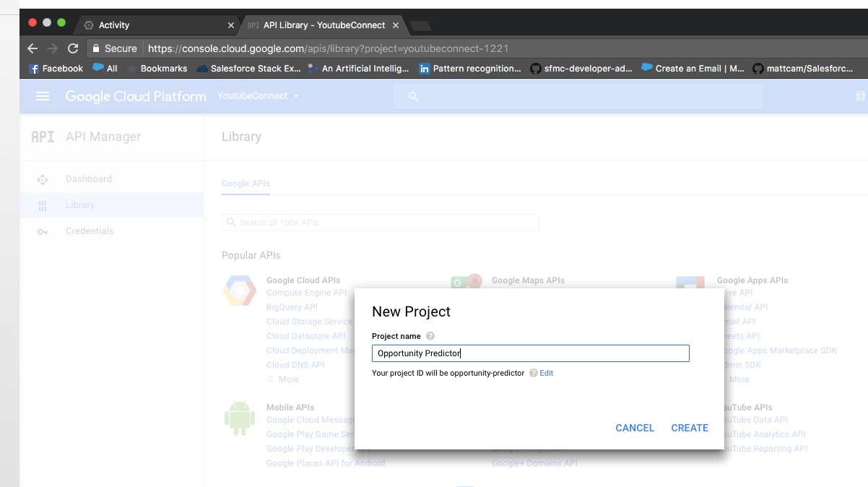Click the Google Cloud APIs hexagon icon

pos(240,291)
